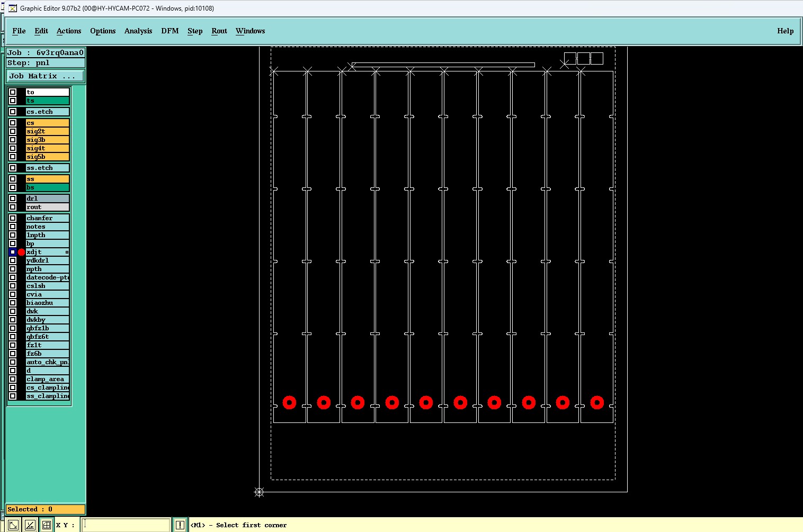Screen dimensions: 803x532
Task: Select the auto_chk_pnl layer name
Action: [x=48, y=362]
